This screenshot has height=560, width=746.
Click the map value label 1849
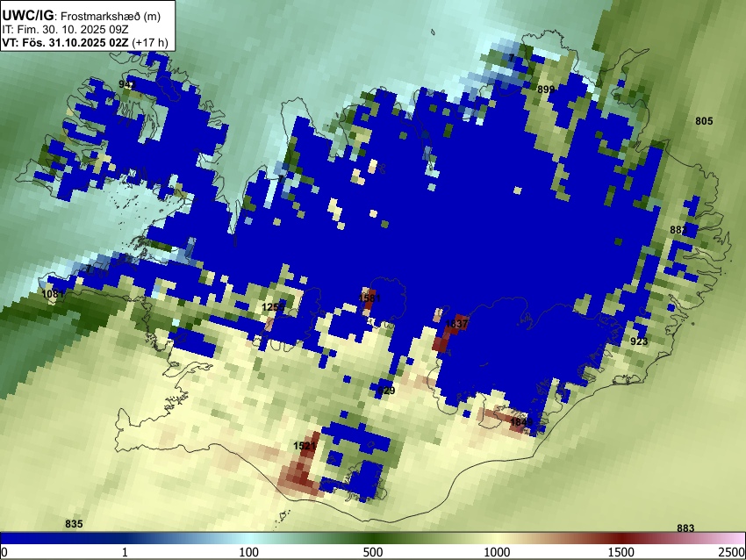[x=521, y=422]
